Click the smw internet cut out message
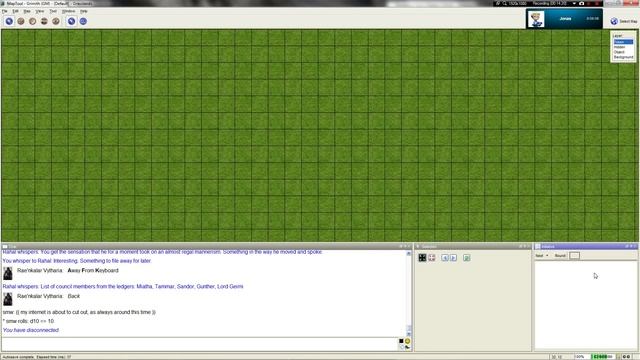 [79, 312]
